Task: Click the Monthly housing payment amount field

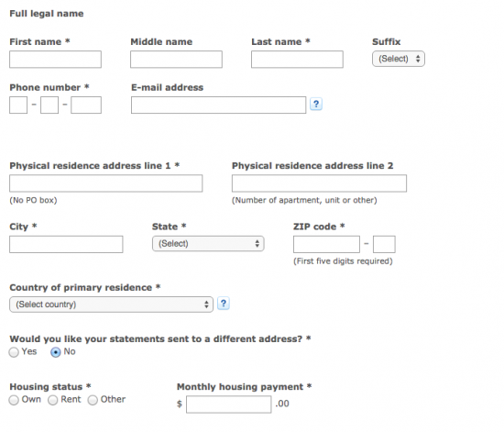Action: tap(228, 404)
